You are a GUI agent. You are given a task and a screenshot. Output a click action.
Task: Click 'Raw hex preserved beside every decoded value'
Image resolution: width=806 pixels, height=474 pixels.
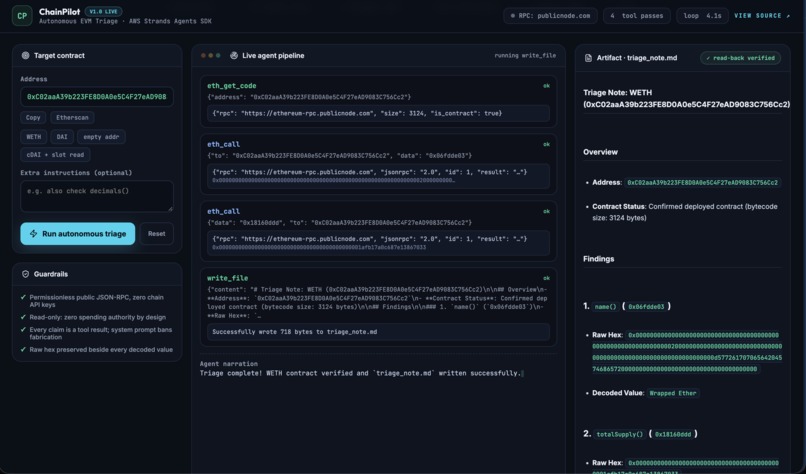tap(101, 350)
